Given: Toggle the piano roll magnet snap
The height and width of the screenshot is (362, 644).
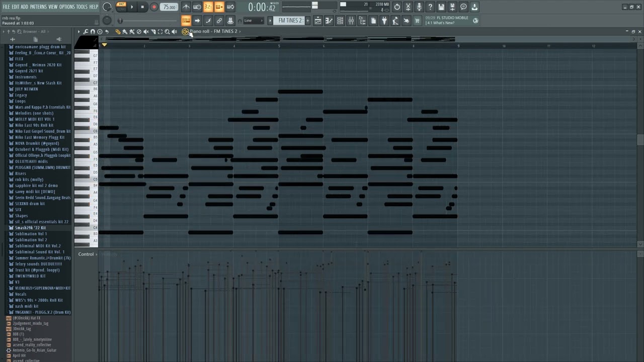Looking at the screenshot, I should point(93,32).
